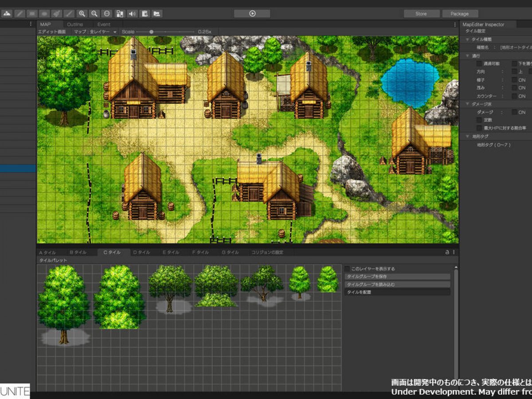Enable the 梯子 (ladder) ON checkbox

[515, 80]
